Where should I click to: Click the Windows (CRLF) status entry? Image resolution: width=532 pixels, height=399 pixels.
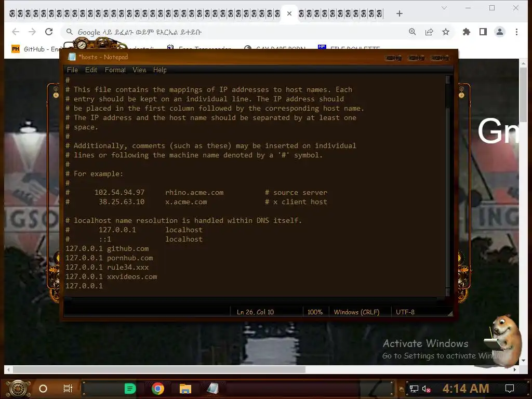coord(356,312)
